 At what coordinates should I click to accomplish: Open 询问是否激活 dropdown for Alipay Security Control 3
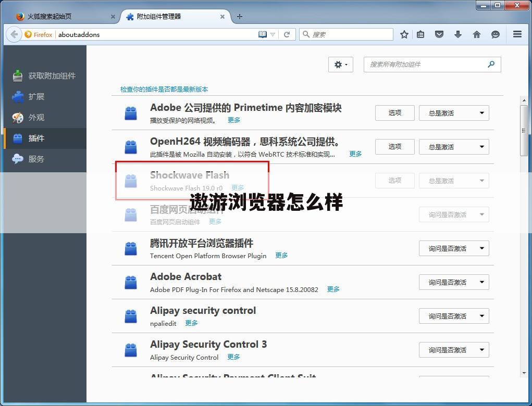(454, 350)
